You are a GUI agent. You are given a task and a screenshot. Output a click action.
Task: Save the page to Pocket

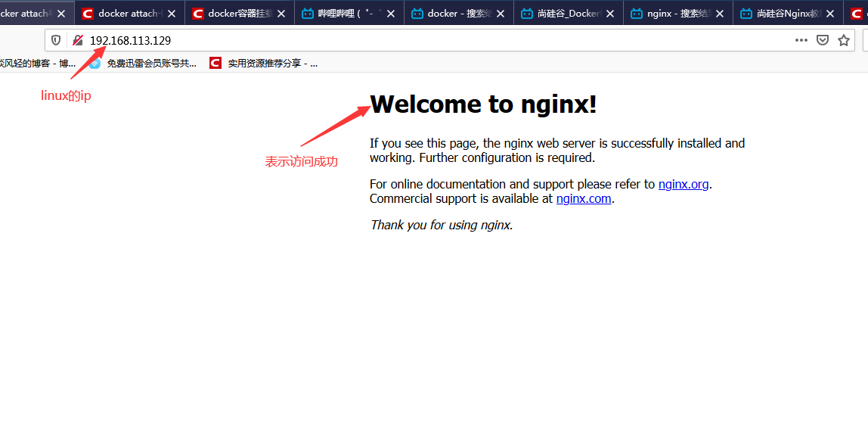[x=823, y=40]
